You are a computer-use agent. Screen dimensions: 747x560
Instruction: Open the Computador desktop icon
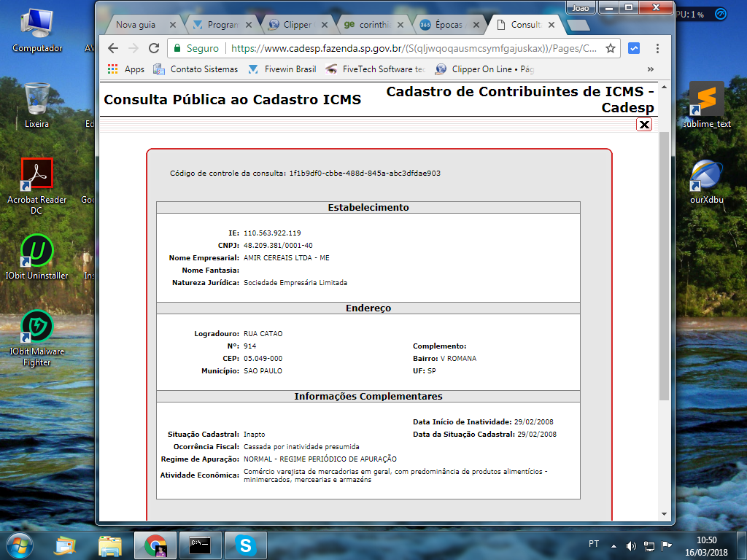37,31
